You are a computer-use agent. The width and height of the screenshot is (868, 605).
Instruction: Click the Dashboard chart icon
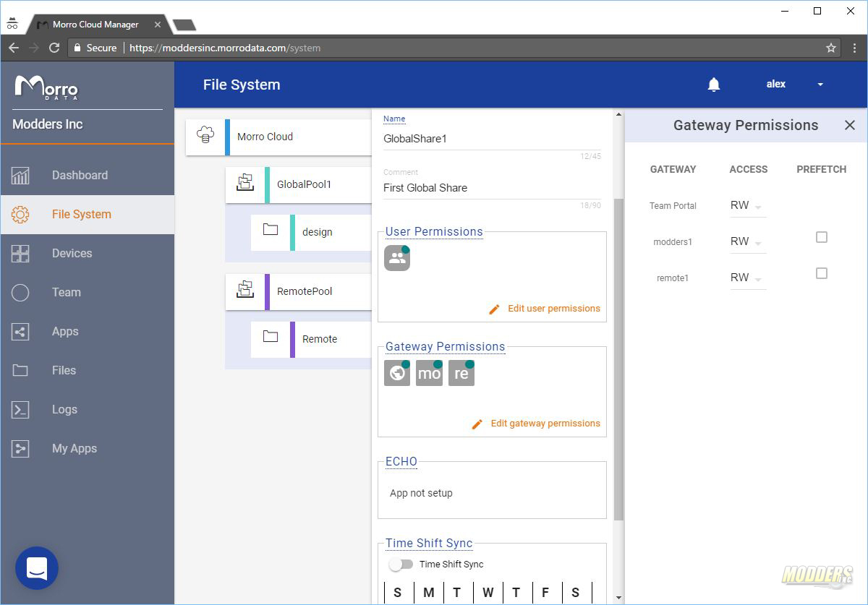pos(20,176)
